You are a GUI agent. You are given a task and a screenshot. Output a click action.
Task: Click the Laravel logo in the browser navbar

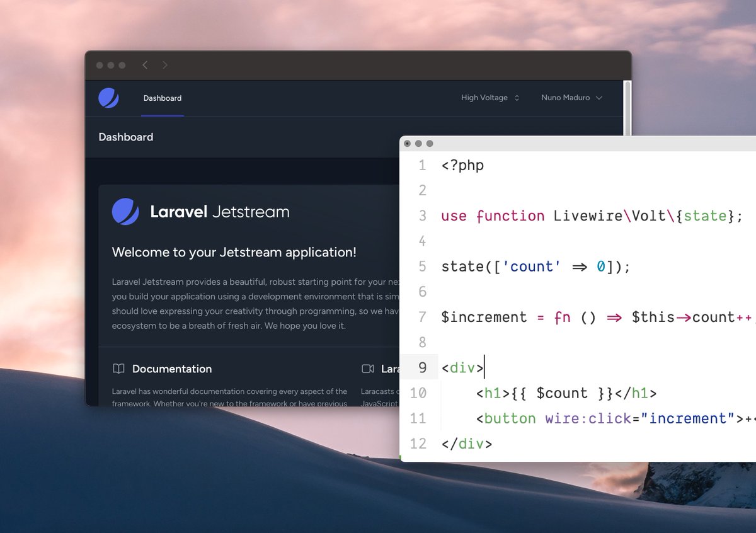click(108, 98)
